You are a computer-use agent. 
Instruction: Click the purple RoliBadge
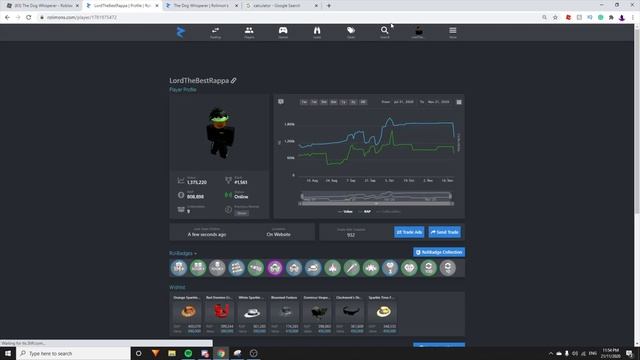[275, 268]
